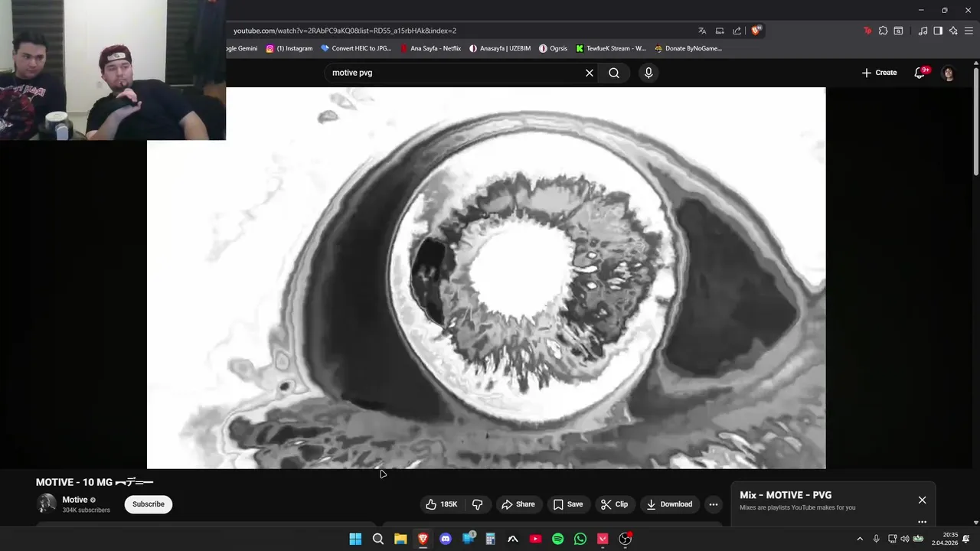Open the Windows Start menu
980x551 pixels.
tap(355, 539)
